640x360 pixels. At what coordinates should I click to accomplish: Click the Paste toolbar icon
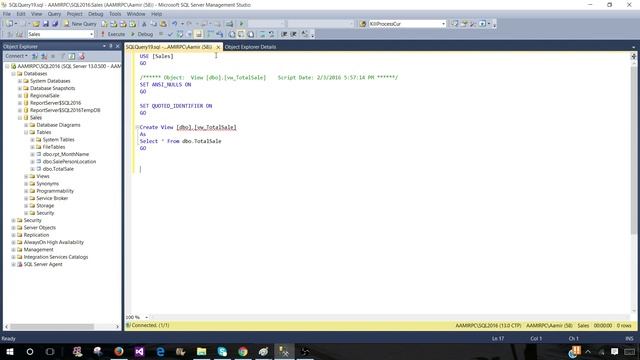pyautogui.click(x=163, y=24)
